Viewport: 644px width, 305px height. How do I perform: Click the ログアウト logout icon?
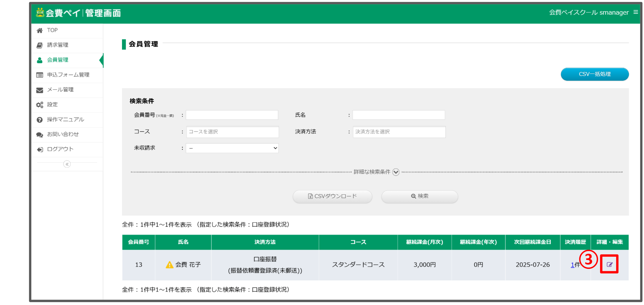pos(40,149)
